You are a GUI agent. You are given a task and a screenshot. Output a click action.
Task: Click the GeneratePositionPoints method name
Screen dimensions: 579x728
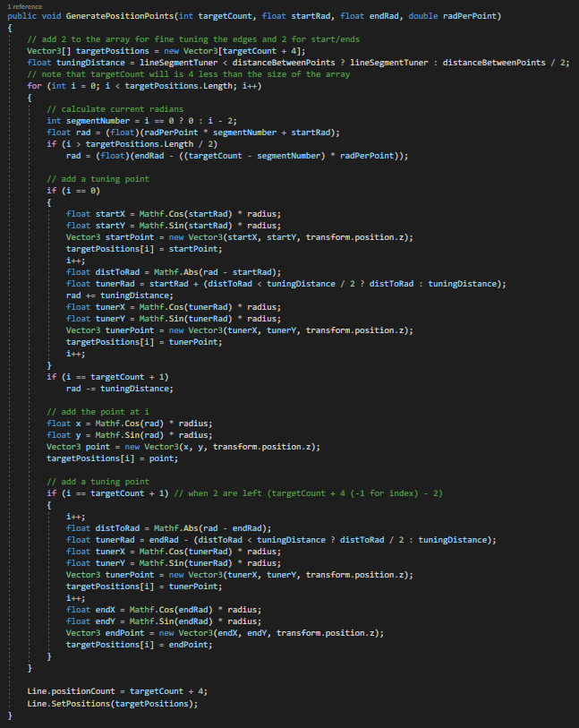coord(120,16)
